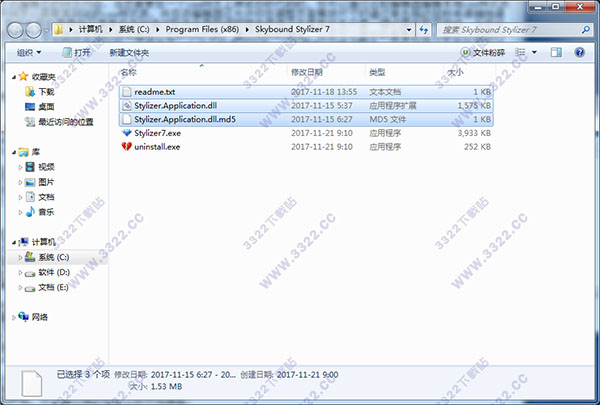600x405 pixels.
Task: Collapse the 收藏夹 favorites group
Action: coord(14,77)
